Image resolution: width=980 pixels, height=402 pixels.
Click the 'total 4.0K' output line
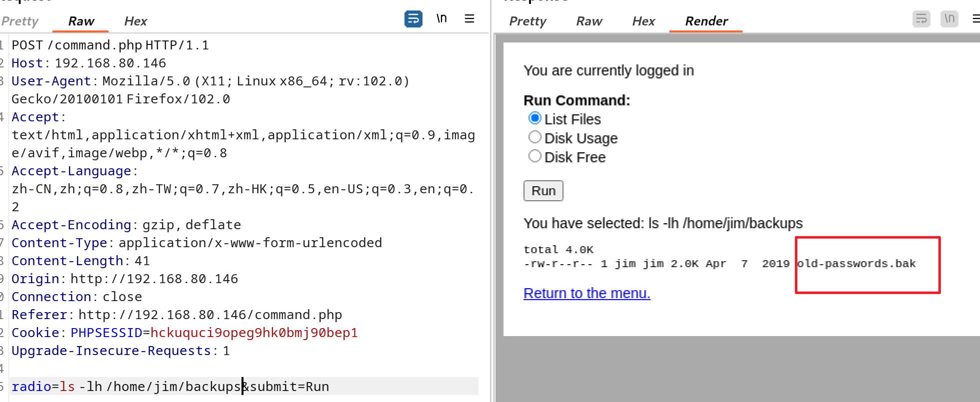tap(558, 250)
